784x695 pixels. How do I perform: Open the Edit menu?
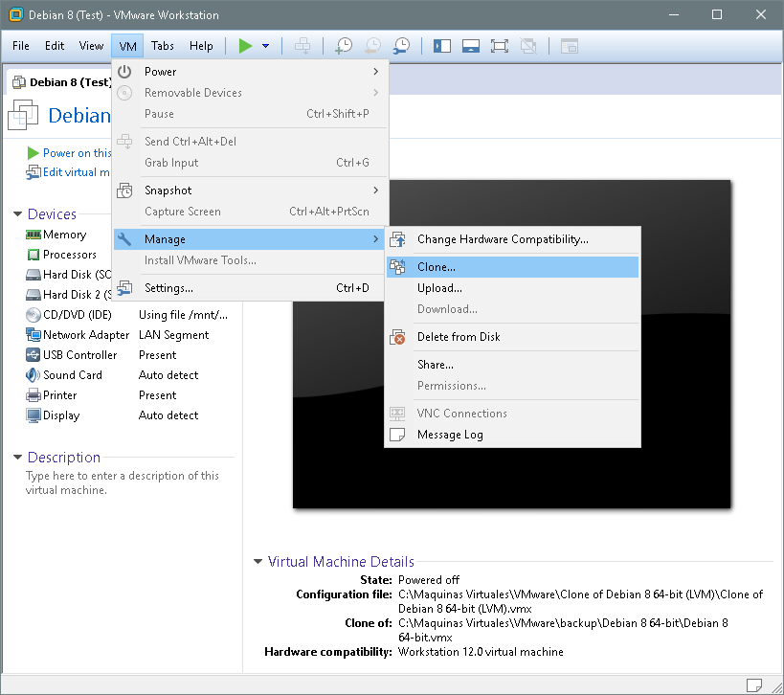(55, 46)
